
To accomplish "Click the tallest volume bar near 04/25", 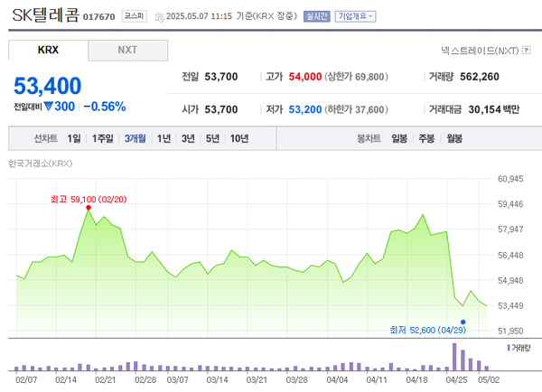I will [x=454, y=357].
